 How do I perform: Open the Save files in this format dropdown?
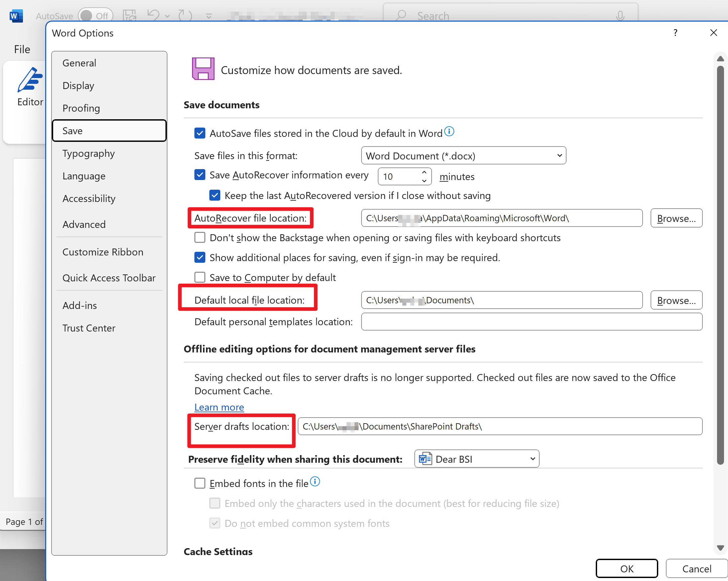pos(463,156)
